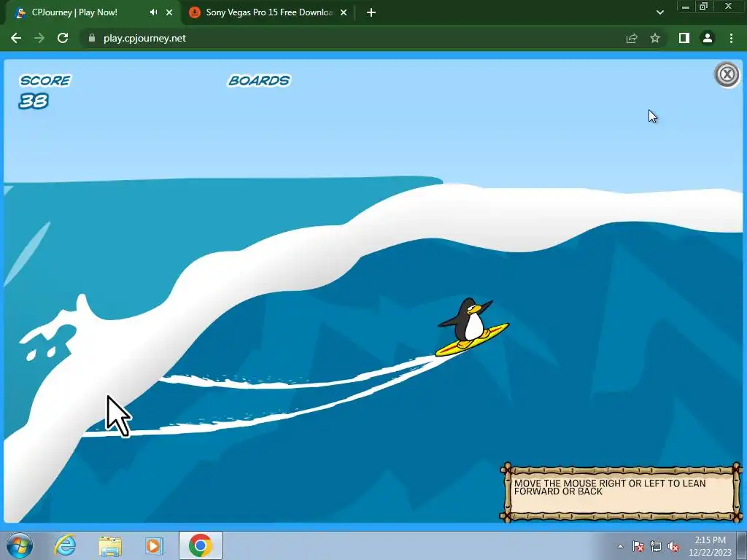Screen dimensions: 747x560
Task: Click the MOVE THE MOUSE instruction sign
Action: click(621, 492)
